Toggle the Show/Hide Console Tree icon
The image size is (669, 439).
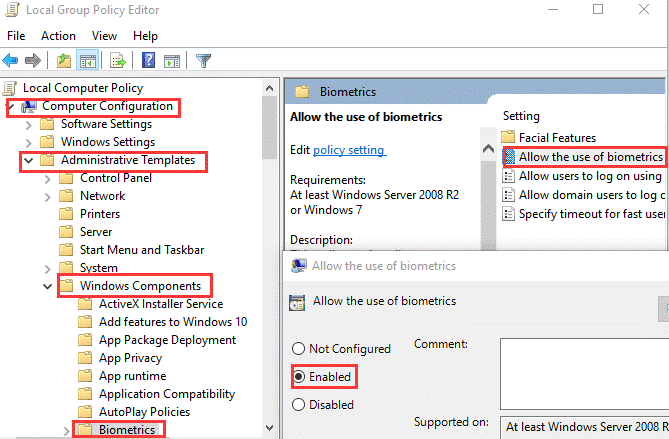pos(87,61)
